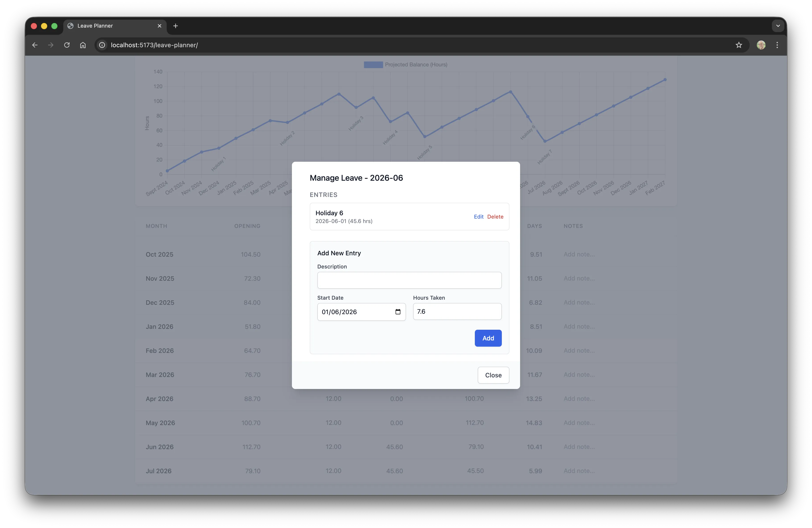Focus the Description text field

point(409,280)
